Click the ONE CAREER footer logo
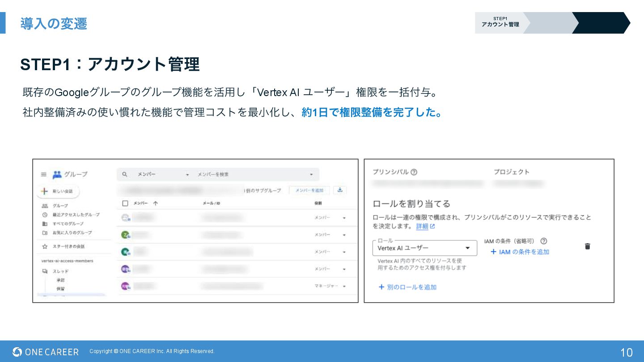 [46, 352]
